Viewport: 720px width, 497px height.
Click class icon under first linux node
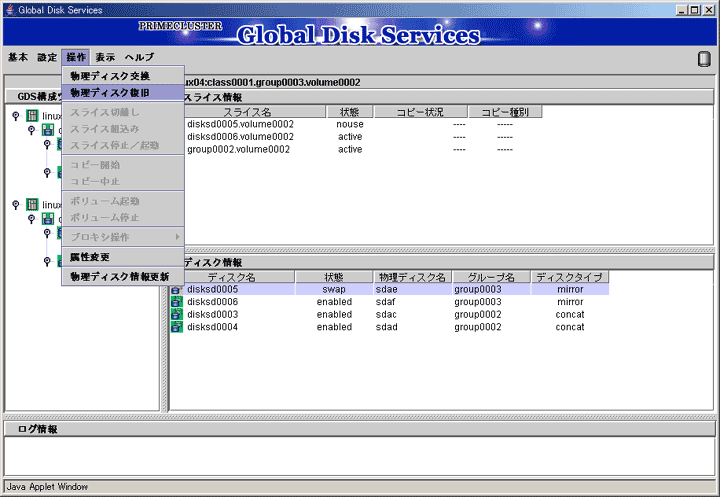[48, 130]
